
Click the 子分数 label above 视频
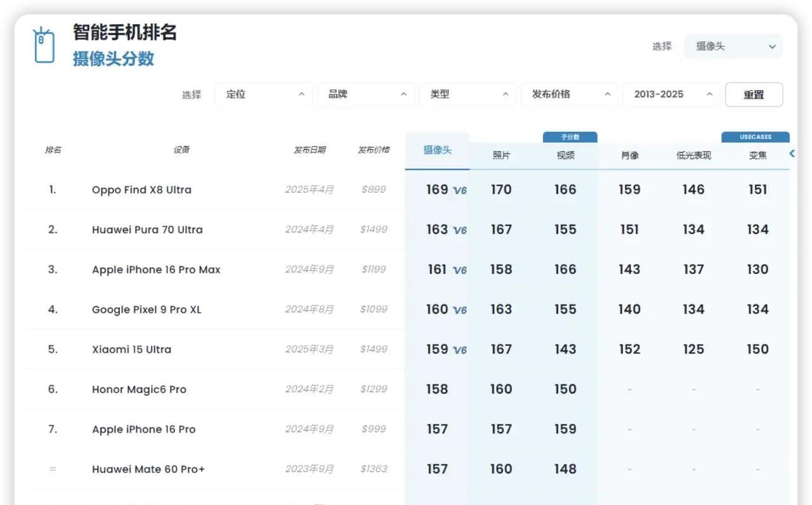570,137
